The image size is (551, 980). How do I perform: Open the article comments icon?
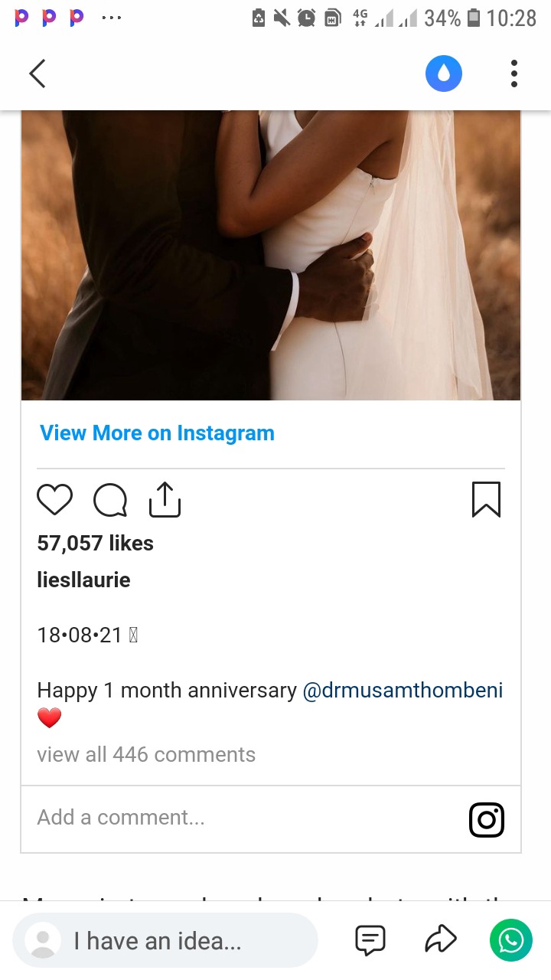370,940
